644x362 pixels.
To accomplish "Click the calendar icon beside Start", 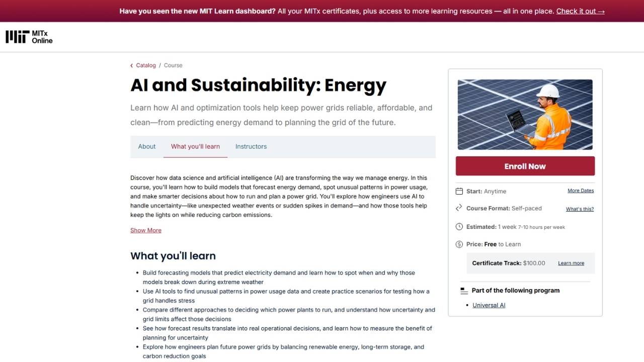I will pos(459,191).
